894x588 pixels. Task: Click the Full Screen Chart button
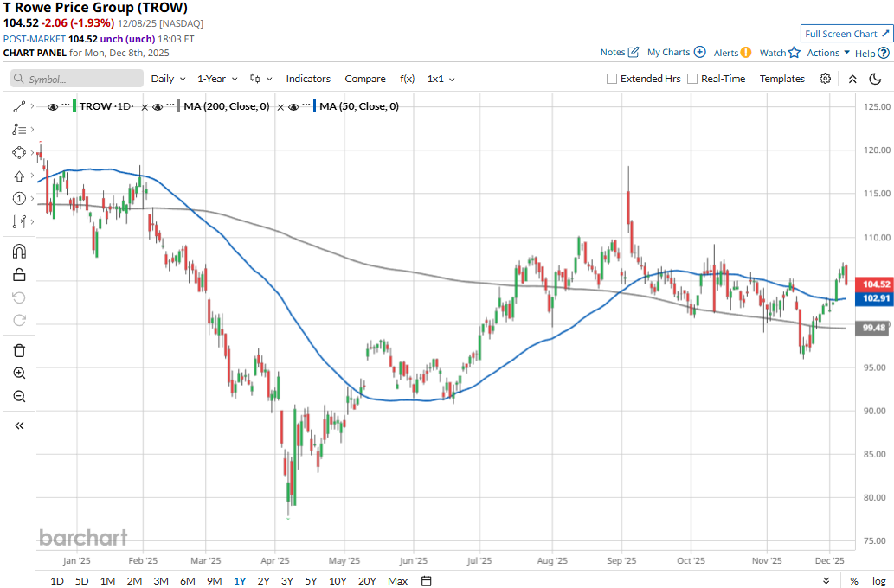click(x=846, y=34)
